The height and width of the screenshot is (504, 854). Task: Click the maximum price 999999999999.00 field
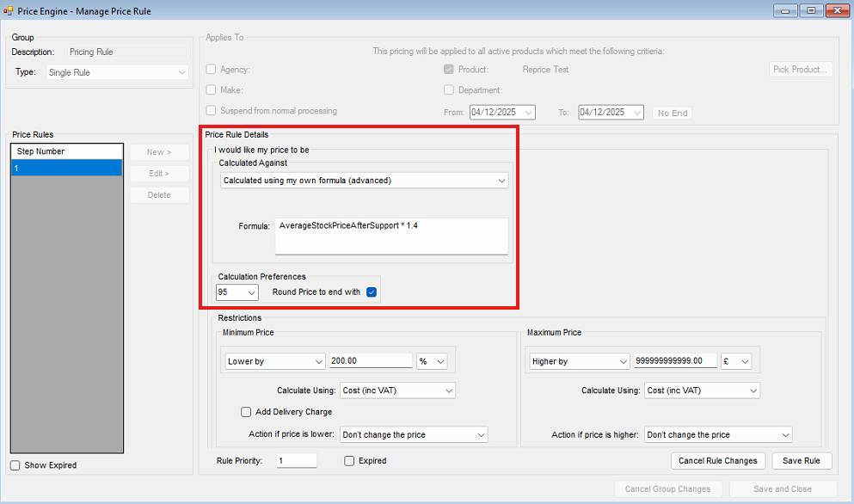coord(675,360)
